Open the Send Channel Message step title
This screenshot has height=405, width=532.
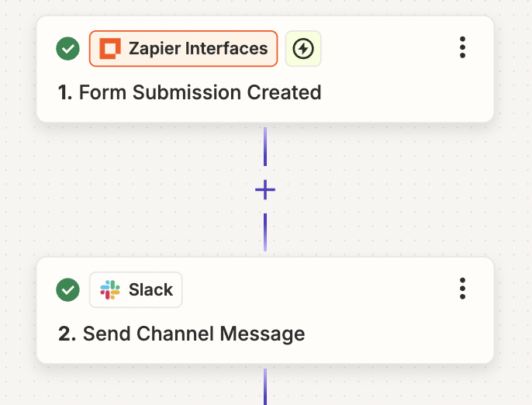coord(193,334)
